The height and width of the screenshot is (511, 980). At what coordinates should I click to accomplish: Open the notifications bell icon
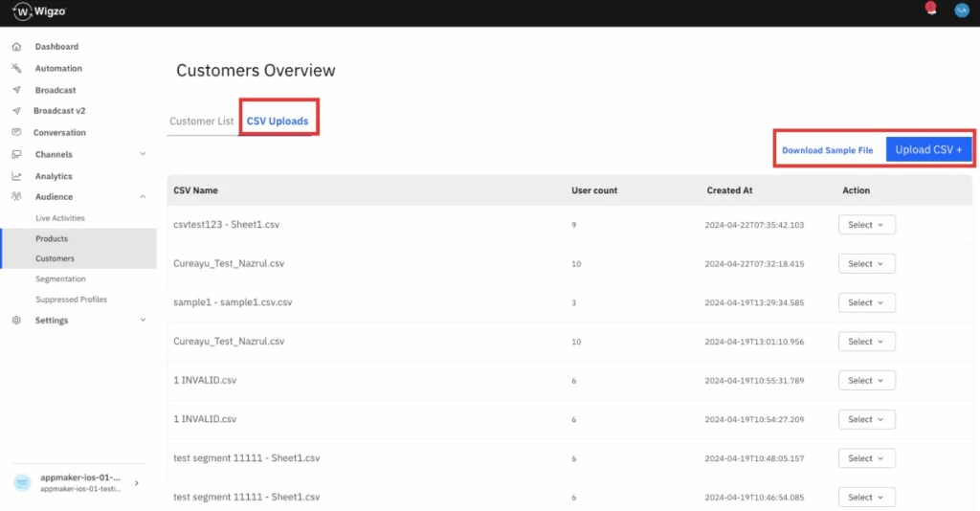pos(929,10)
